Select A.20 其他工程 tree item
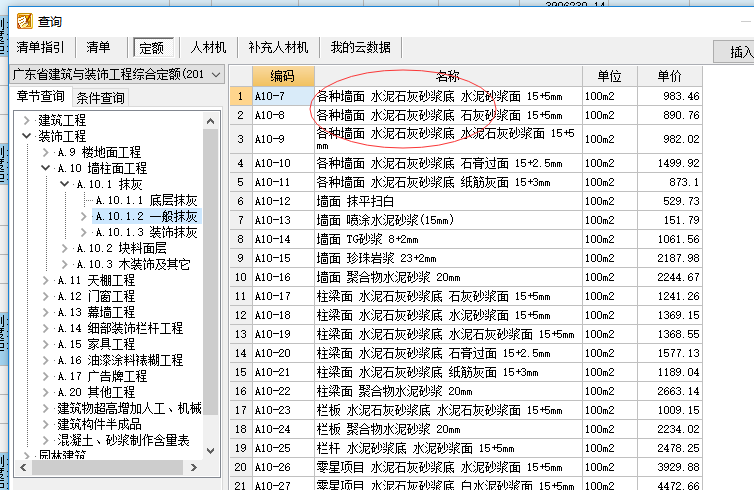The width and height of the screenshot is (754, 490). 96,392
